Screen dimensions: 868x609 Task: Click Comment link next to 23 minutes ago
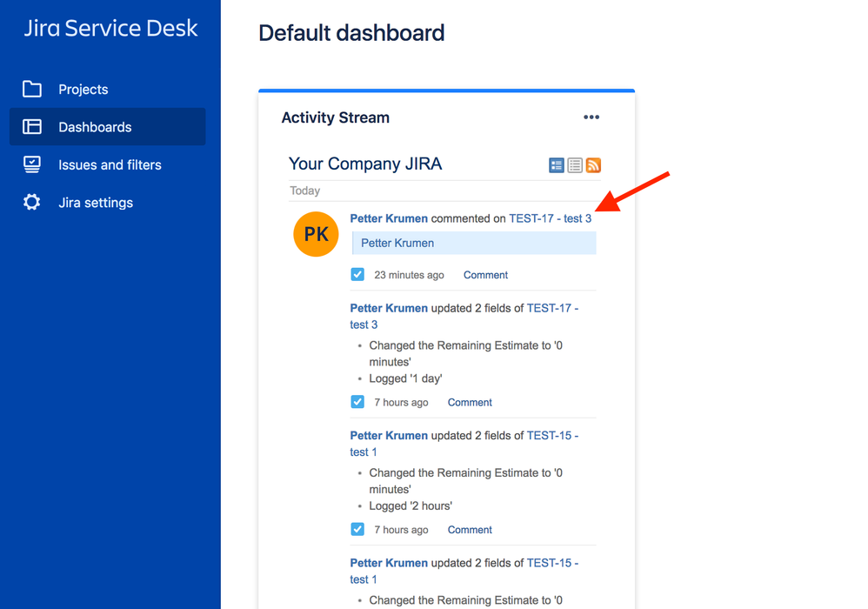[x=485, y=275]
